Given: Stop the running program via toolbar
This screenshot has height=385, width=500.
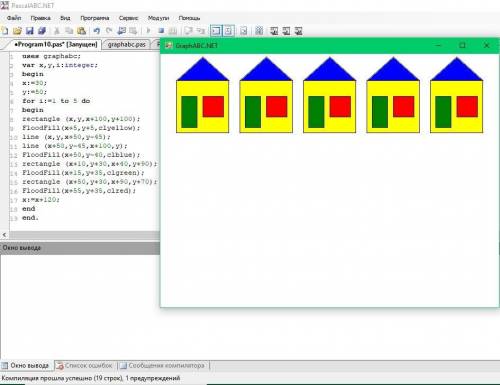Looking at the screenshot, I should point(161,31).
